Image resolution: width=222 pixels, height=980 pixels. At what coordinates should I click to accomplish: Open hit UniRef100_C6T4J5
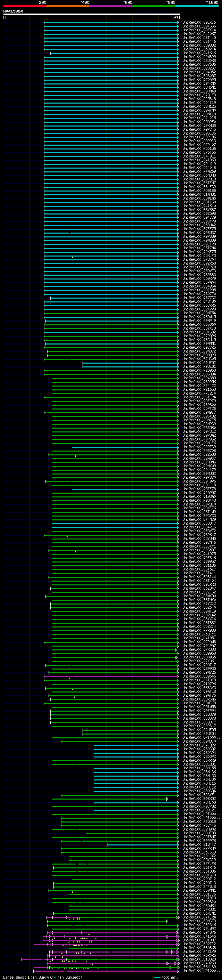pos(199,38)
